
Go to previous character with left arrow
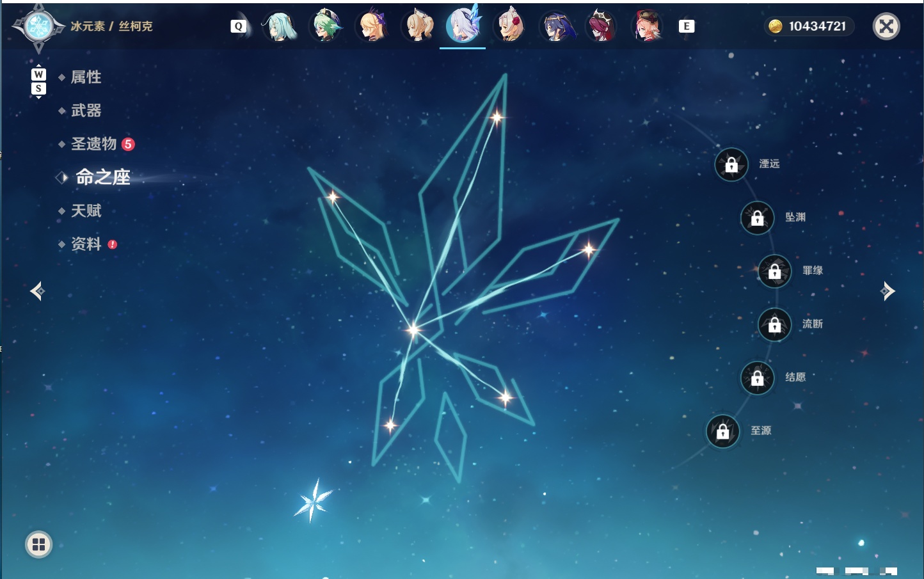(x=37, y=291)
